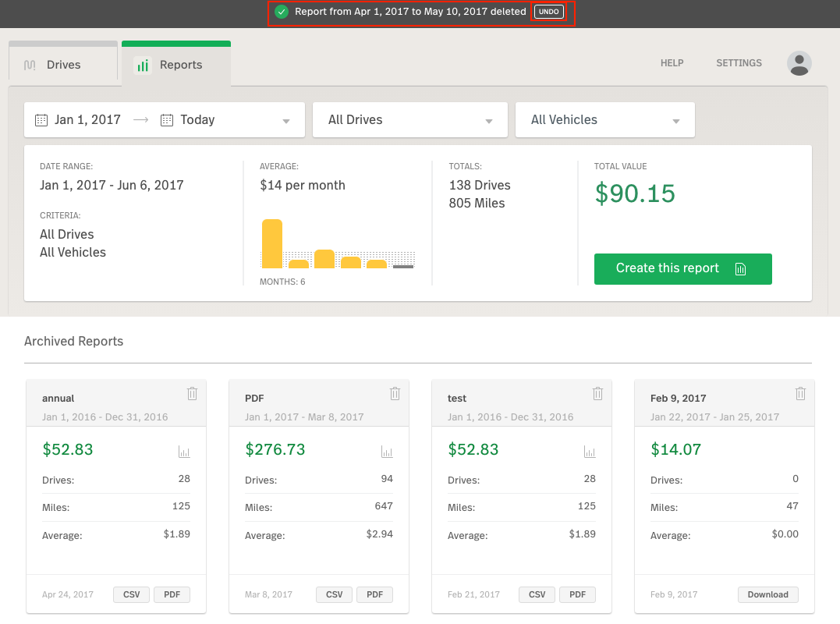Viewport: 840px width, 624px height.
Task: Click the $90.15 total value
Action: click(635, 193)
